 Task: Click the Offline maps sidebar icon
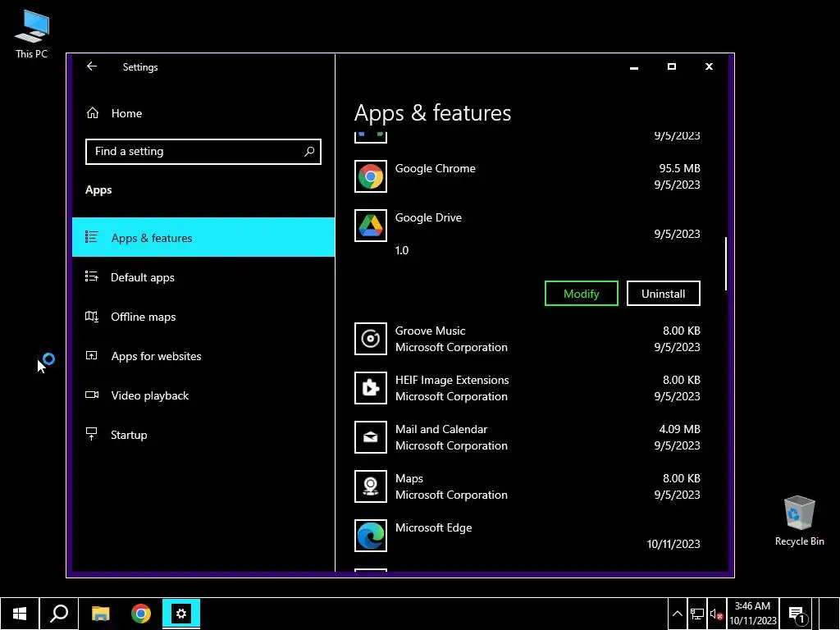click(x=92, y=316)
